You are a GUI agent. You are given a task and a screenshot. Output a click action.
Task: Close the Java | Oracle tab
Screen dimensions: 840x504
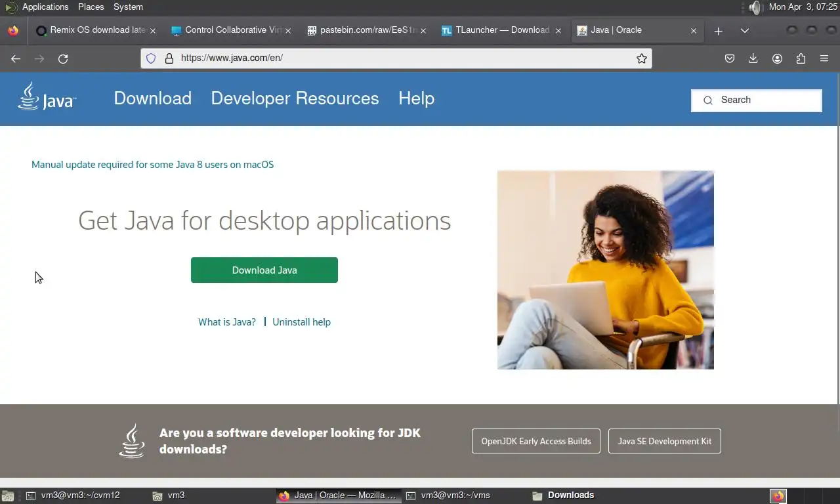[x=694, y=31]
